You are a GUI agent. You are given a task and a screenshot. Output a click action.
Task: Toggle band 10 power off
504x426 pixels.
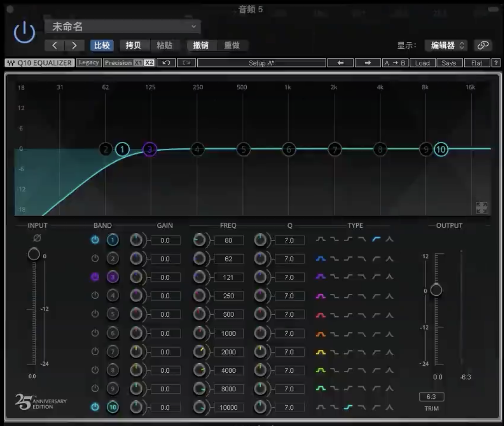coord(95,407)
